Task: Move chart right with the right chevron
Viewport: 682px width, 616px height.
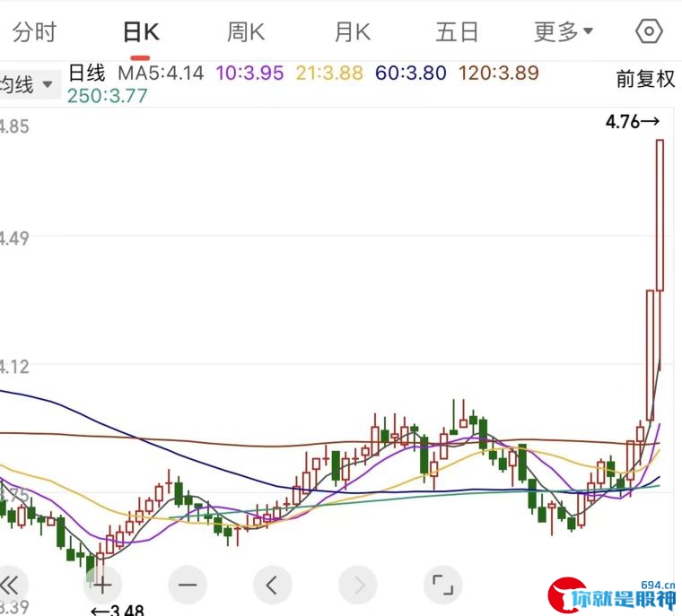Action: (357, 585)
